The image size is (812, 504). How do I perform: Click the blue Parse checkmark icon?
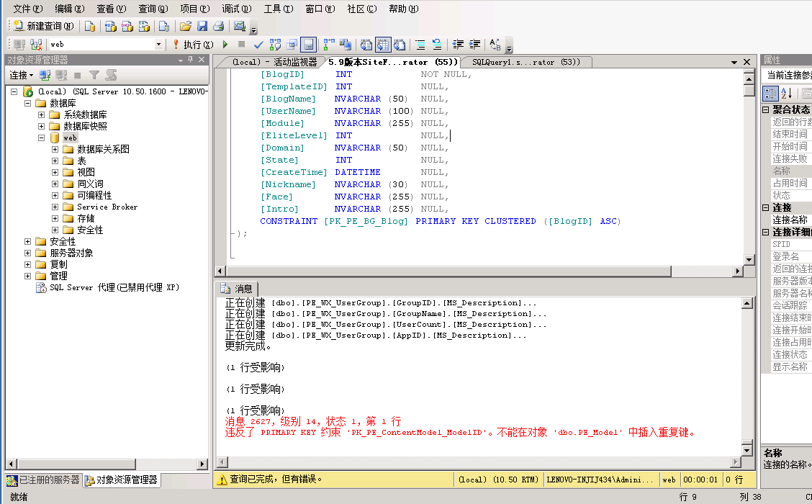[x=258, y=45]
